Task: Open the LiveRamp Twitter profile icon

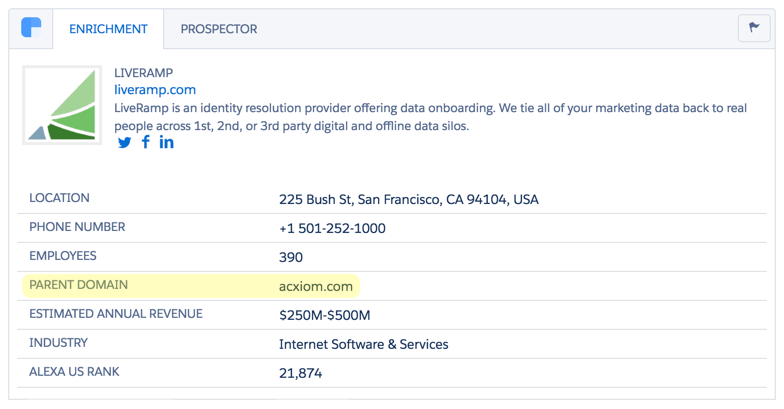Action: pos(124,142)
